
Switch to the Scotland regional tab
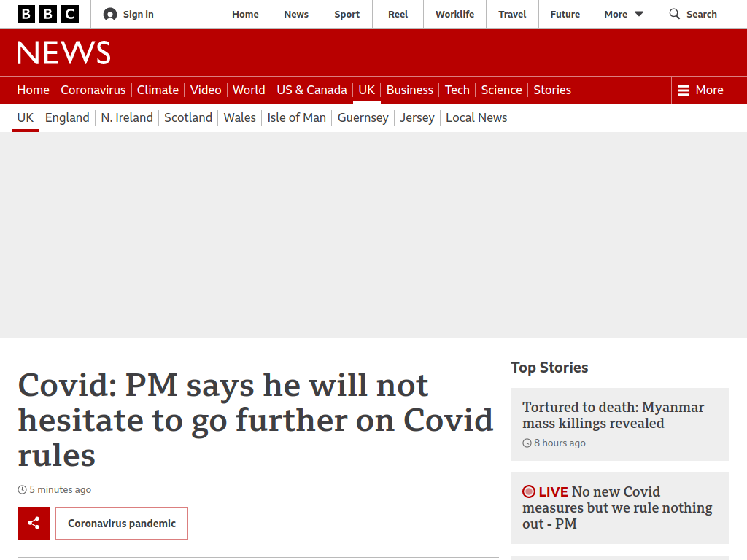(x=188, y=117)
